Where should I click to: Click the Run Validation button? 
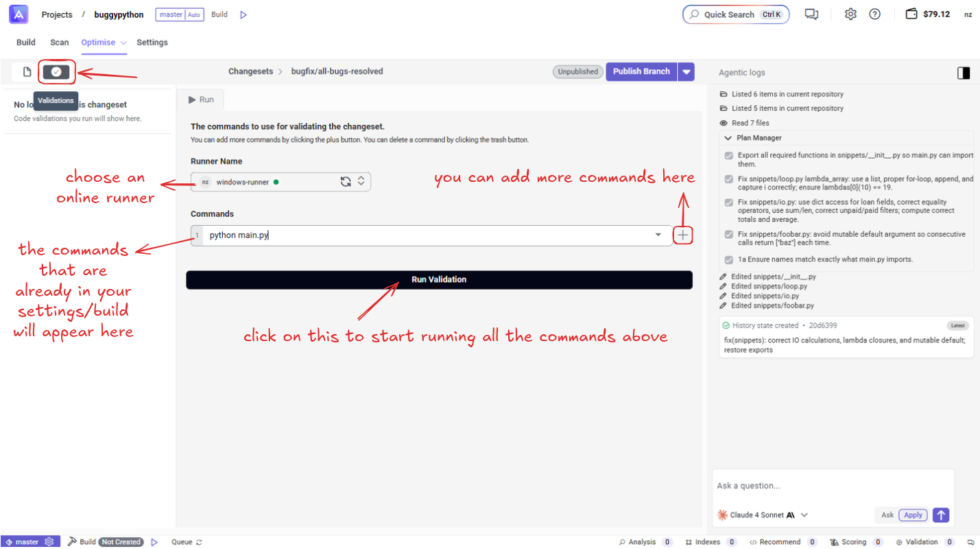click(439, 280)
